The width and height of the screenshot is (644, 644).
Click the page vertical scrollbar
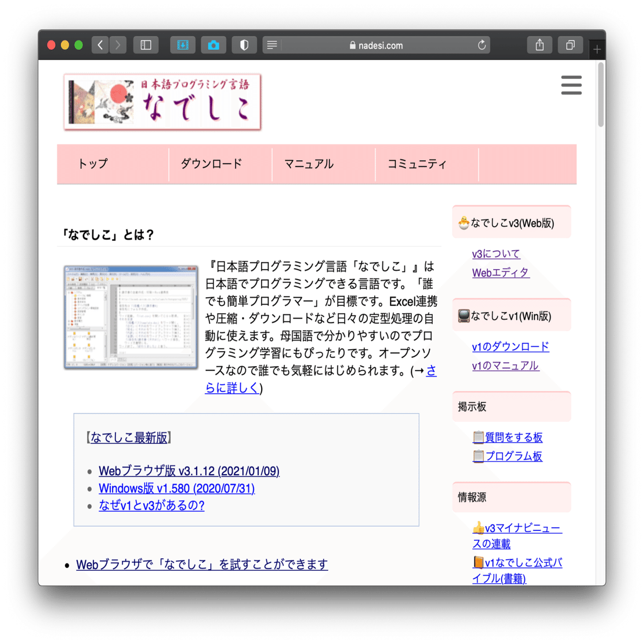tap(601, 95)
